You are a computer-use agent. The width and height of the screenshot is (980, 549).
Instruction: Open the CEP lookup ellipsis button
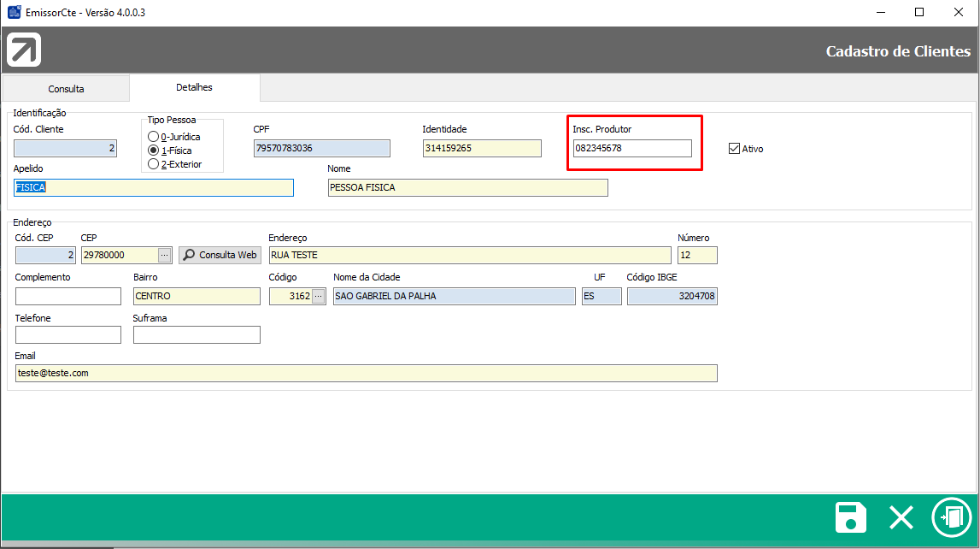point(164,255)
